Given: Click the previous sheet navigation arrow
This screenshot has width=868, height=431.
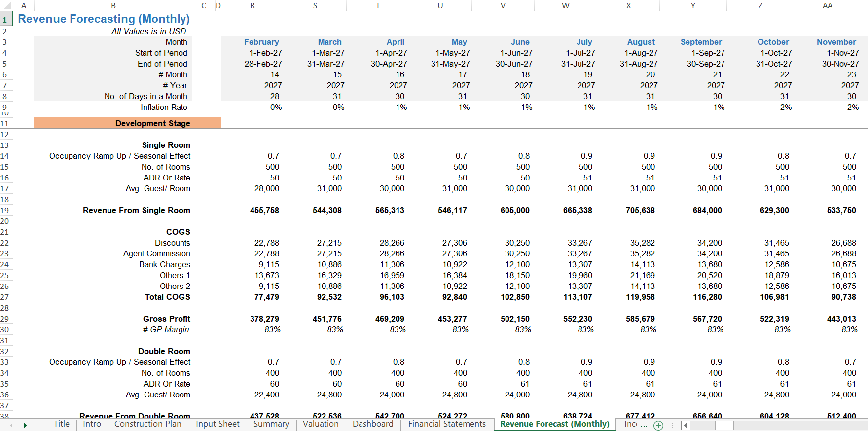Looking at the screenshot, I should pyautogui.click(x=11, y=425).
